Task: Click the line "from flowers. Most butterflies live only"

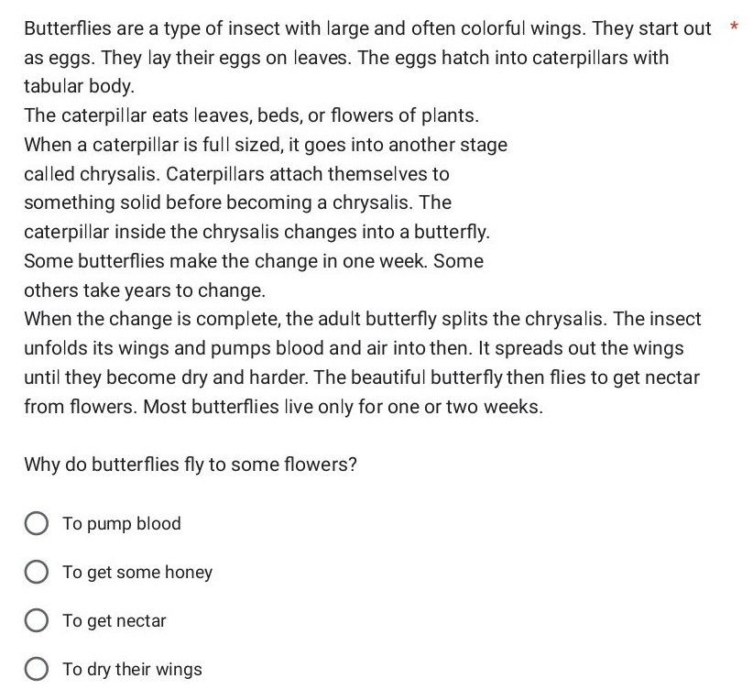Action: pos(283,407)
